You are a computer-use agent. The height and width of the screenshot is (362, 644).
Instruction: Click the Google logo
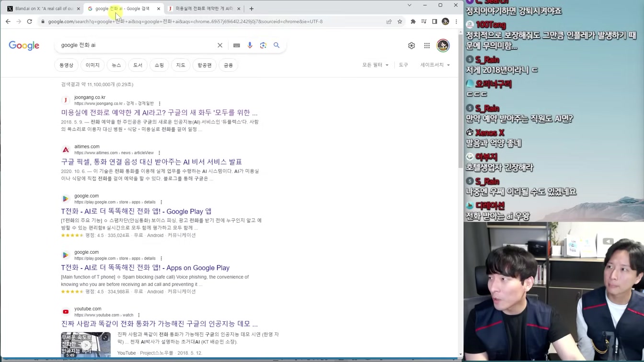24,45
